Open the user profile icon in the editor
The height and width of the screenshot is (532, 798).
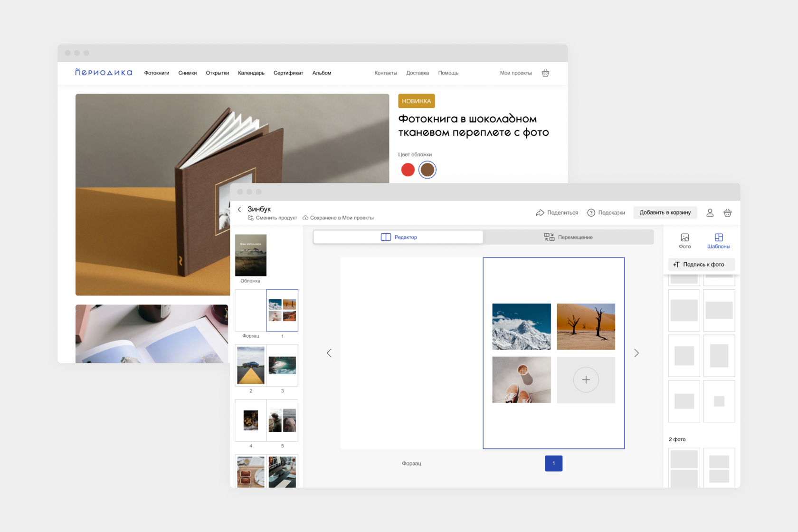(710, 213)
